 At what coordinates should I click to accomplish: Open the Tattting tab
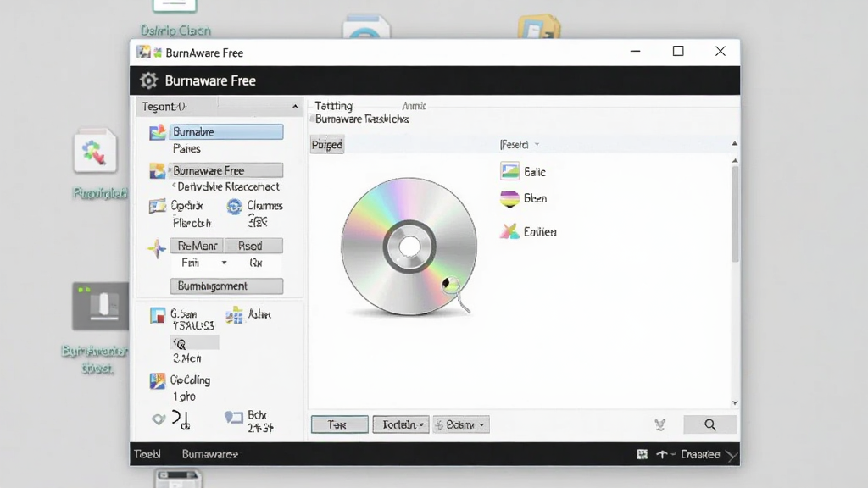pos(334,106)
